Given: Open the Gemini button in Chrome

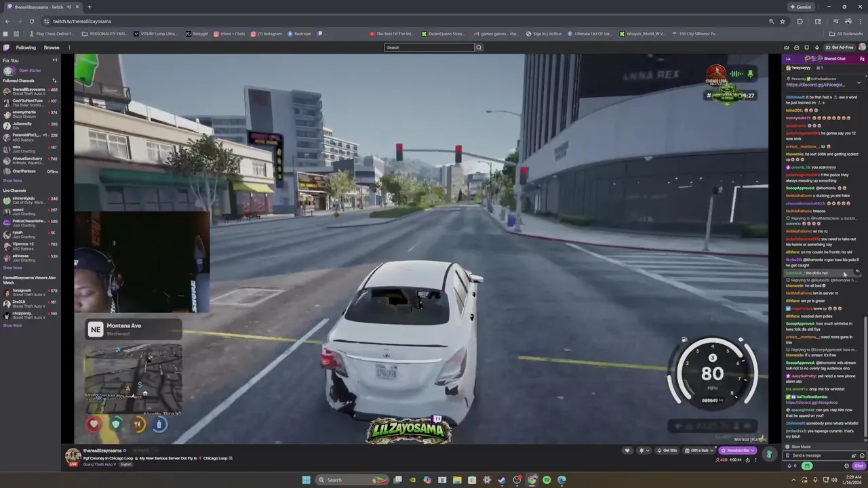Looking at the screenshot, I should tap(801, 7).
